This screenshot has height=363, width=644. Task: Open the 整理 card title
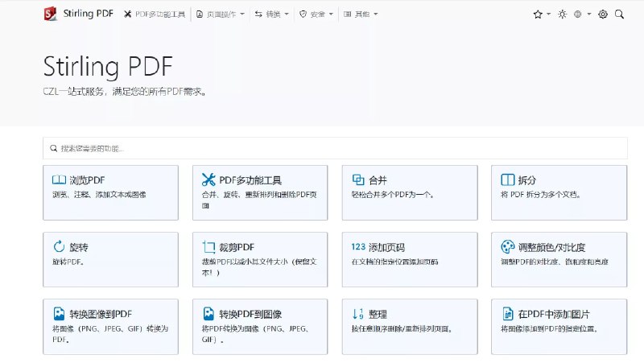(378, 314)
